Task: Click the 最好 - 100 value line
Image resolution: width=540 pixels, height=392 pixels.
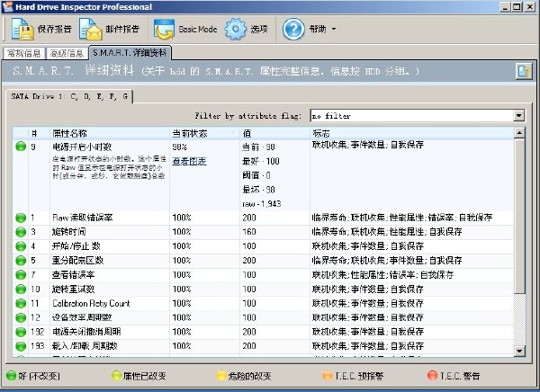Action: 261,162
